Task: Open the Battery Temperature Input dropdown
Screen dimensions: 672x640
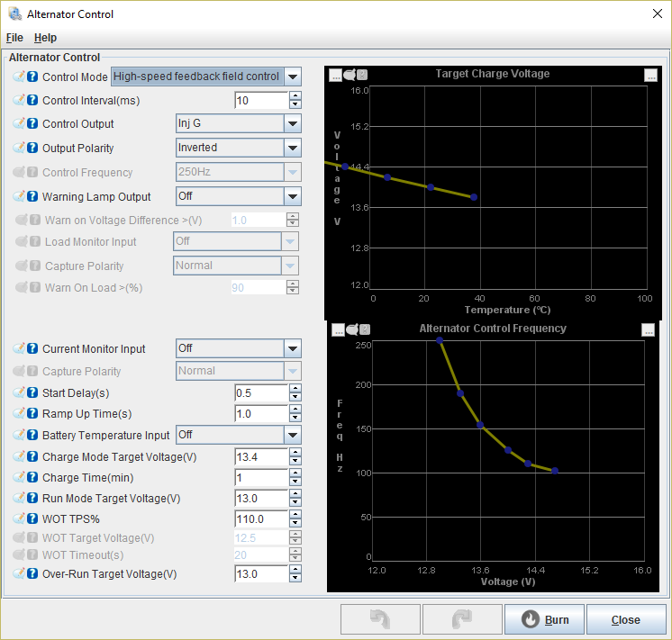Action: click(292, 435)
